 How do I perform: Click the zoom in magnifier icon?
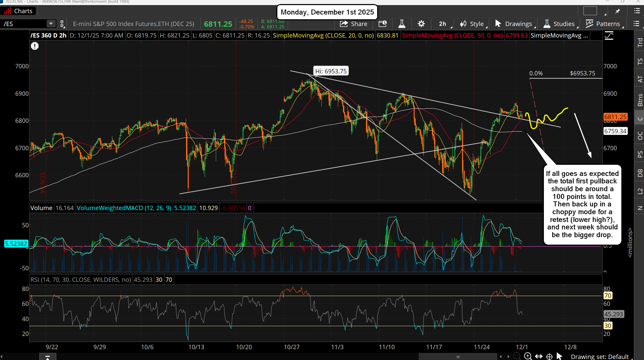coord(528,356)
